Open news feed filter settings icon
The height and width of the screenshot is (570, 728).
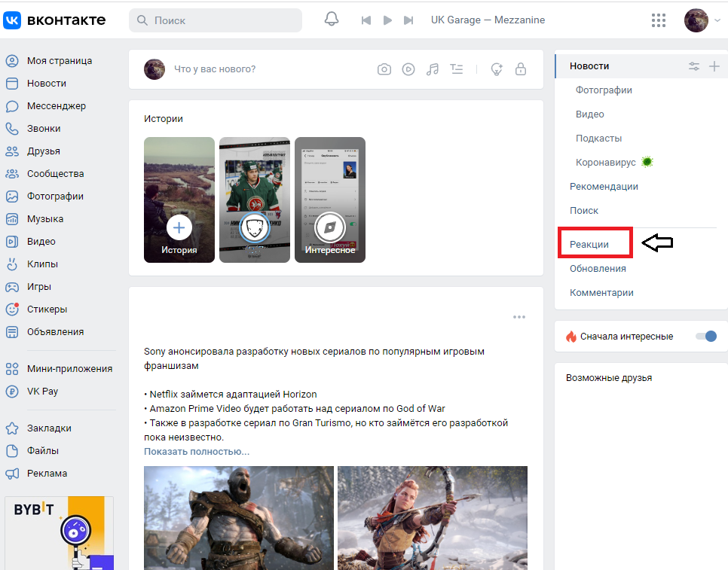tap(694, 66)
